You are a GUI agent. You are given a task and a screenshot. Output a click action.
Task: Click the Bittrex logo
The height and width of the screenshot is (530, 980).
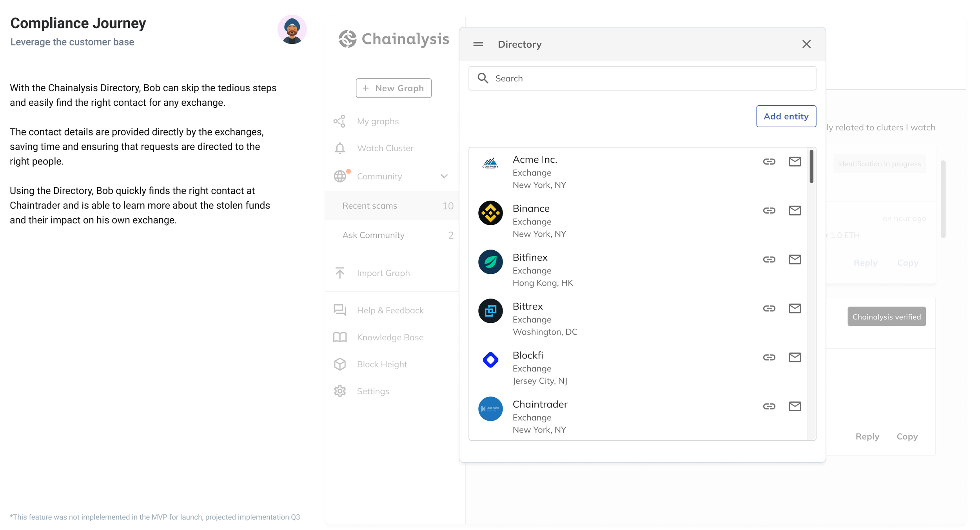click(490, 311)
